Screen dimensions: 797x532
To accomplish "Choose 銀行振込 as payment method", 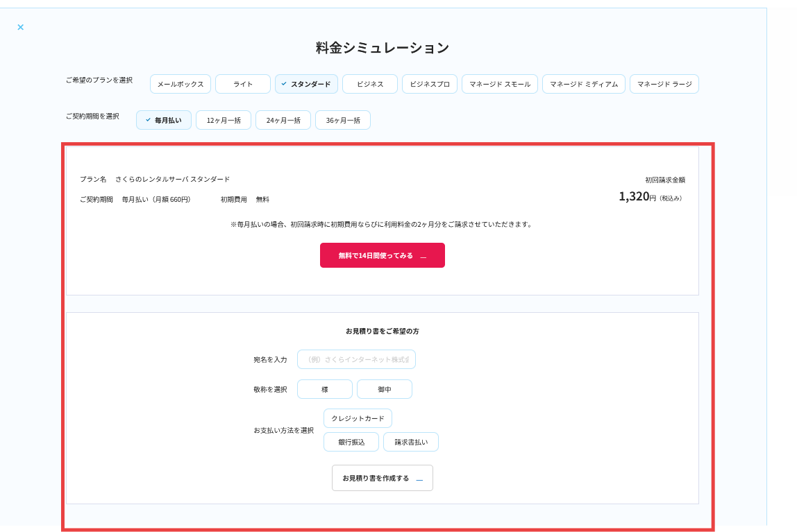I will coord(351,441).
